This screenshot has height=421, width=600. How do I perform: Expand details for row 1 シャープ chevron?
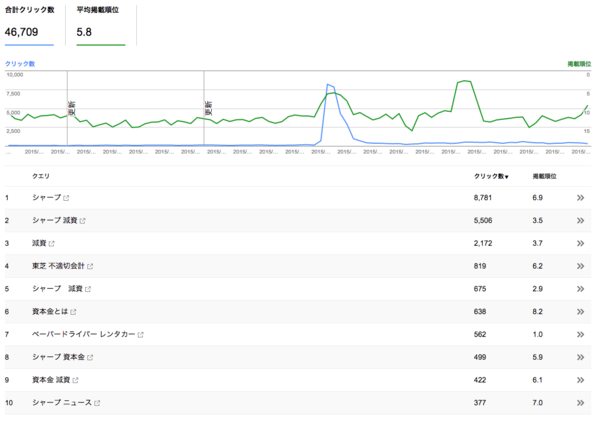(580, 198)
